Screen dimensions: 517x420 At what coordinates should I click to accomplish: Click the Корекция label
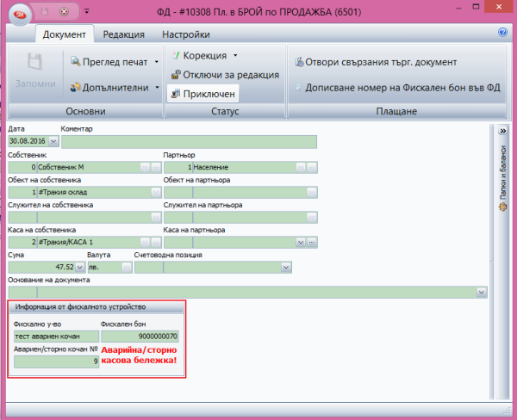(x=205, y=56)
